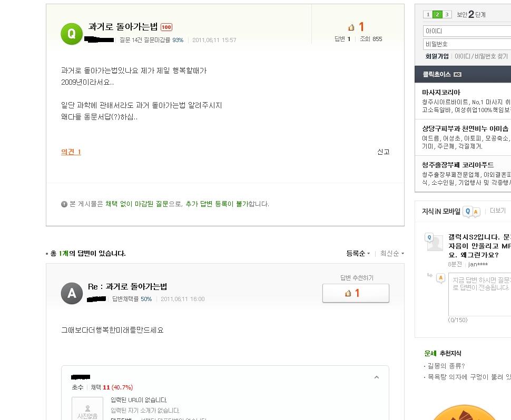Click the 사진없음 profile placeholder image

[x=87, y=409]
